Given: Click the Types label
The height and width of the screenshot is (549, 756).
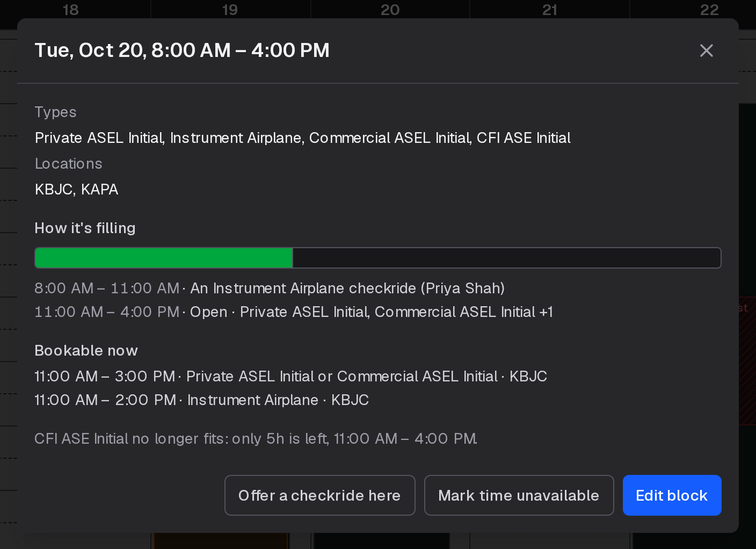Looking at the screenshot, I should [55, 112].
